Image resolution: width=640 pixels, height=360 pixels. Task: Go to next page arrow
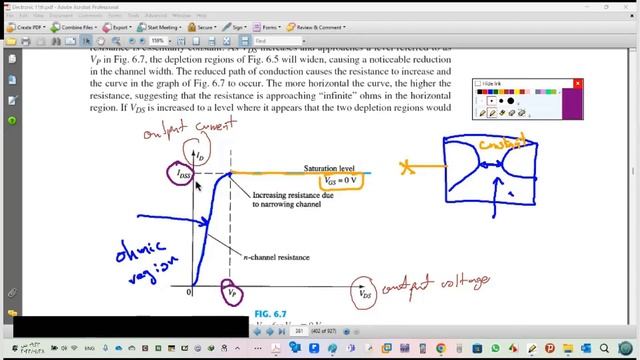point(270,331)
